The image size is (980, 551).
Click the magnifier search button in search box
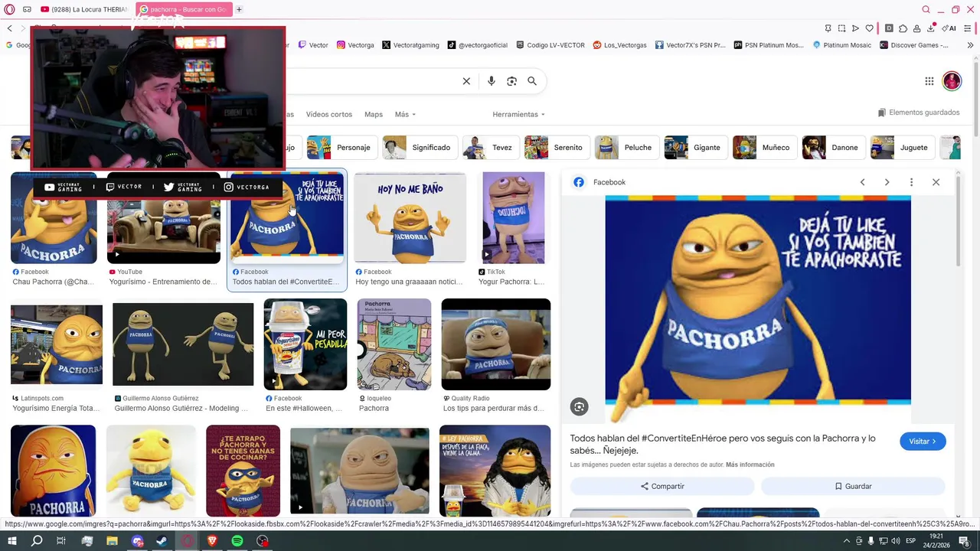coord(532,81)
